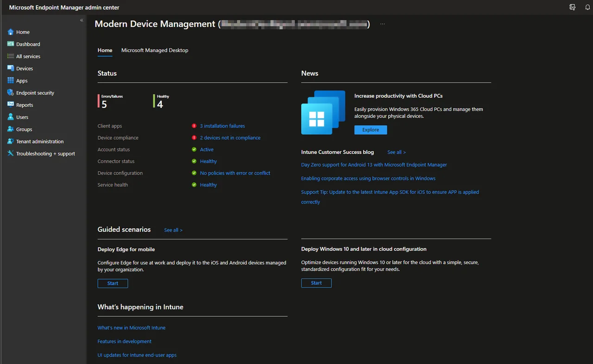Open All services list icon
The height and width of the screenshot is (364, 593).
pos(11,56)
